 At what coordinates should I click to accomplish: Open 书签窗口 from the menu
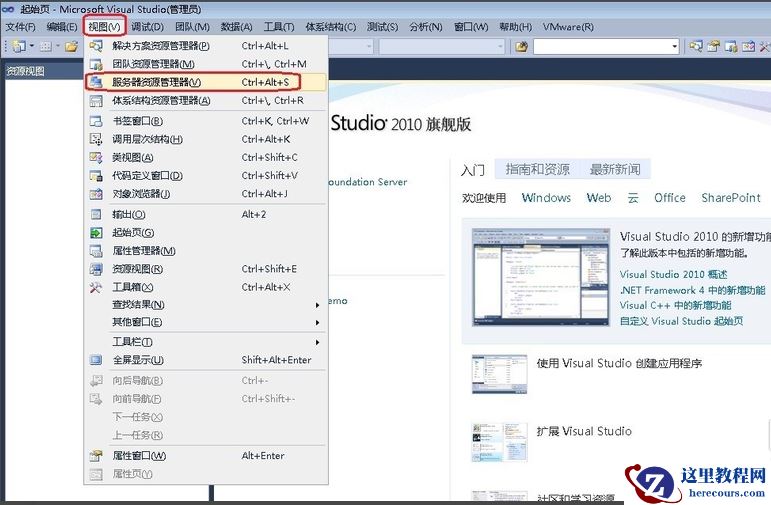(x=206, y=121)
